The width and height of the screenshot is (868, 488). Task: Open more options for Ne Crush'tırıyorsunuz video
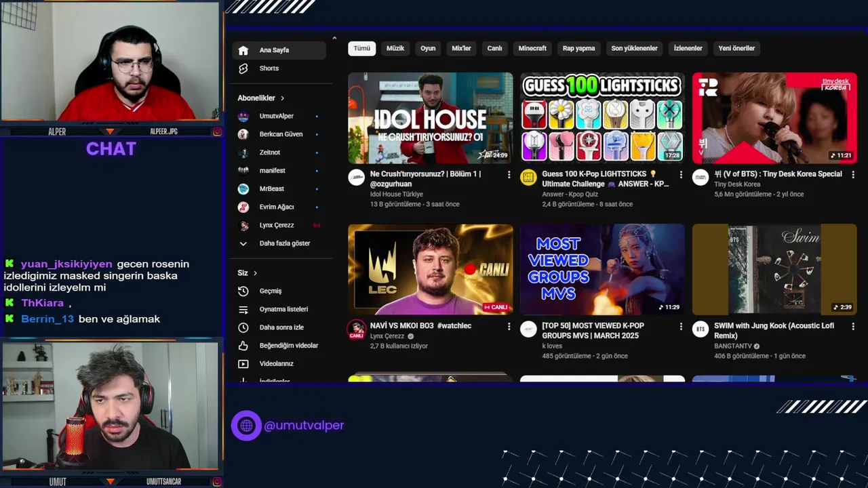coord(509,174)
